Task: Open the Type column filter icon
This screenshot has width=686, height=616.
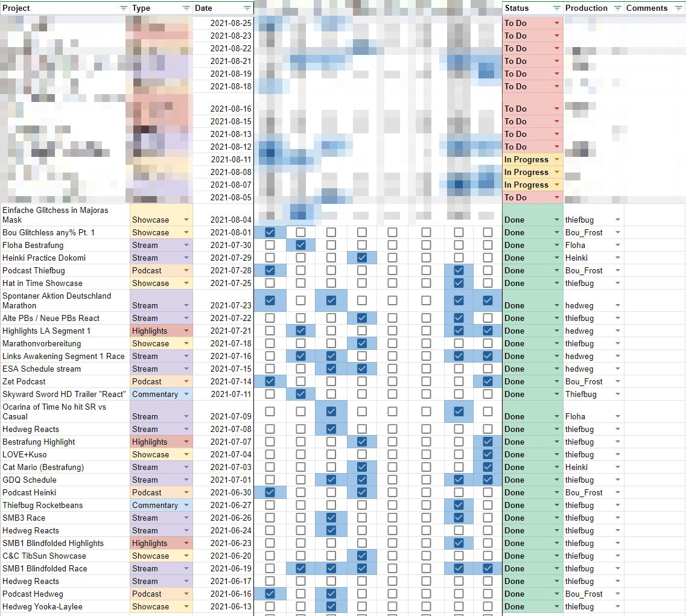Action: click(186, 8)
